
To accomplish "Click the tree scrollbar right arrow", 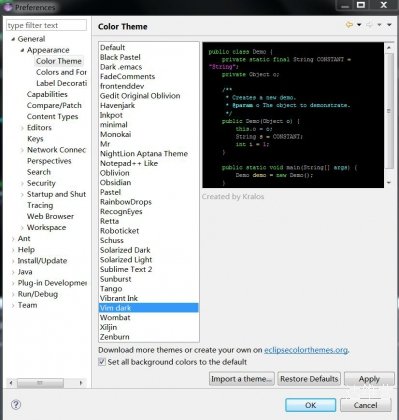I will (81, 383).
